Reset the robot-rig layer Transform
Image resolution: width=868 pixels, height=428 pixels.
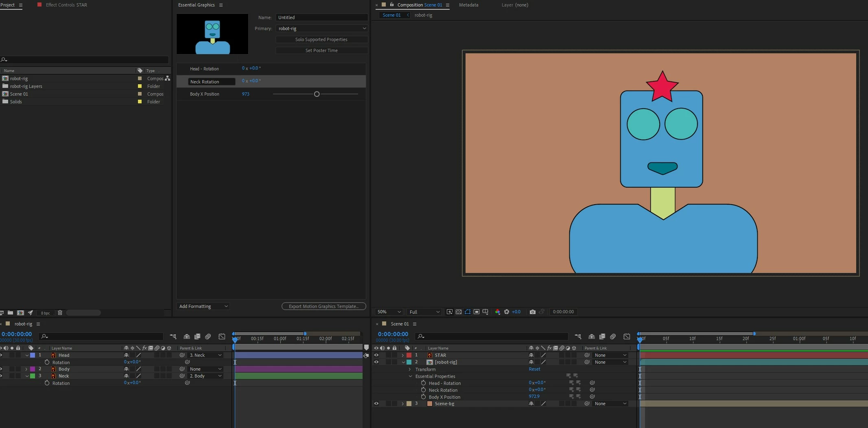534,369
